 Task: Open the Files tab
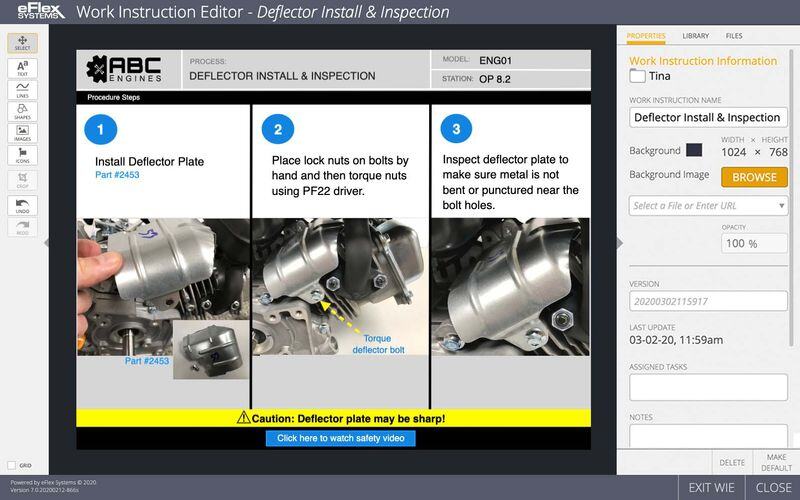[x=734, y=35]
